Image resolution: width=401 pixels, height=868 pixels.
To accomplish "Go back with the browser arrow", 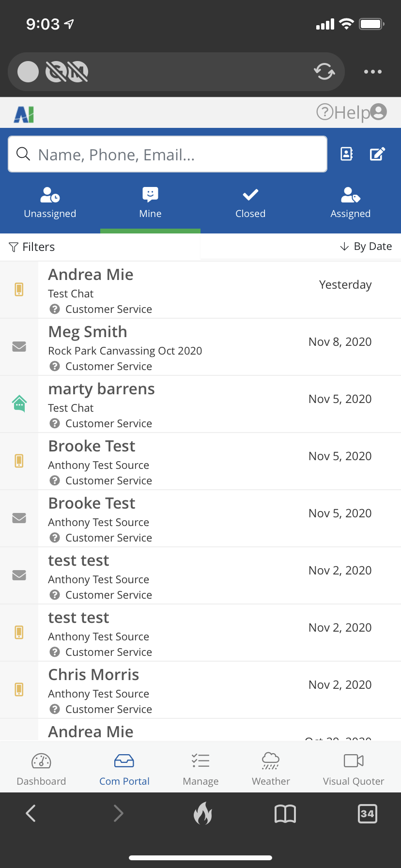I will (x=31, y=813).
